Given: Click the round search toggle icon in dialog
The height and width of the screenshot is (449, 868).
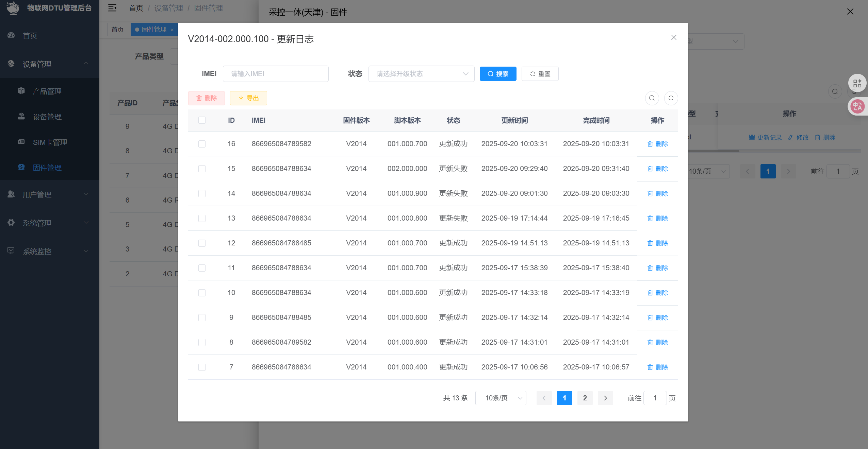Looking at the screenshot, I should click(652, 98).
